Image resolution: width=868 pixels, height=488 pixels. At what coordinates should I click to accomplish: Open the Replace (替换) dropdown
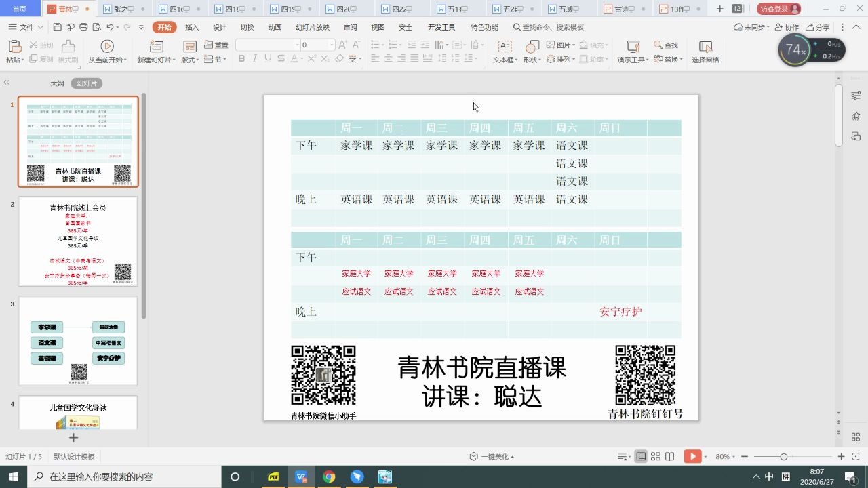(669, 60)
